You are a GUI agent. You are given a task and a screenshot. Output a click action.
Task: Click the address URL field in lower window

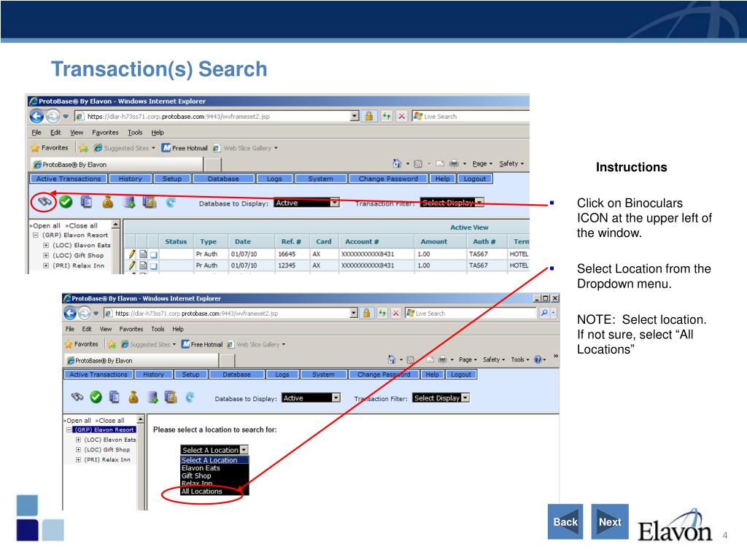coord(231,313)
